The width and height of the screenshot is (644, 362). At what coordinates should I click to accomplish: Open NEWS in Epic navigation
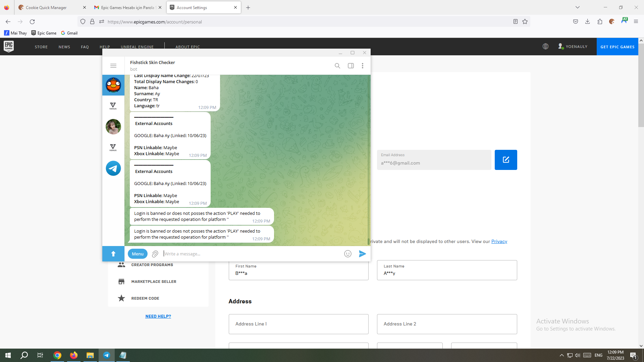pyautogui.click(x=64, y=47)
